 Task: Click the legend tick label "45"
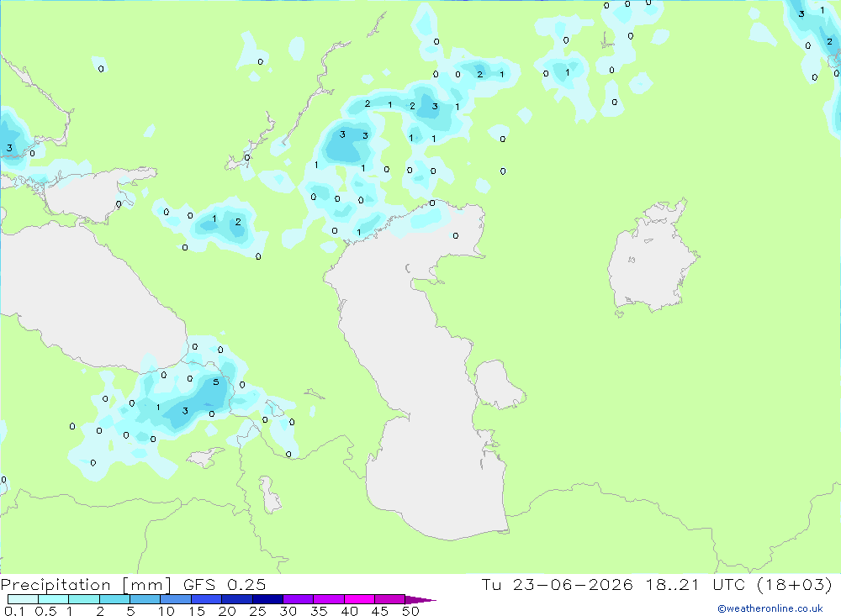(x=380, y=611)
